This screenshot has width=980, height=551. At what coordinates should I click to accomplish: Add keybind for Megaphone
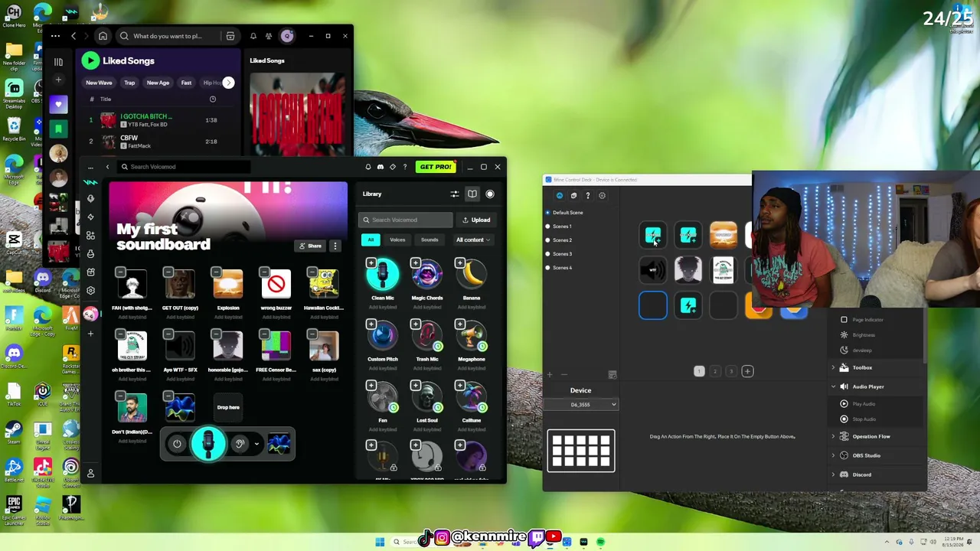tap(472, 367)
